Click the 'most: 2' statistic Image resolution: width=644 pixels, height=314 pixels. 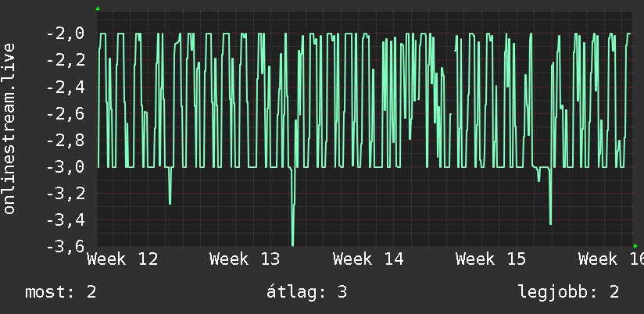(61, 292)
